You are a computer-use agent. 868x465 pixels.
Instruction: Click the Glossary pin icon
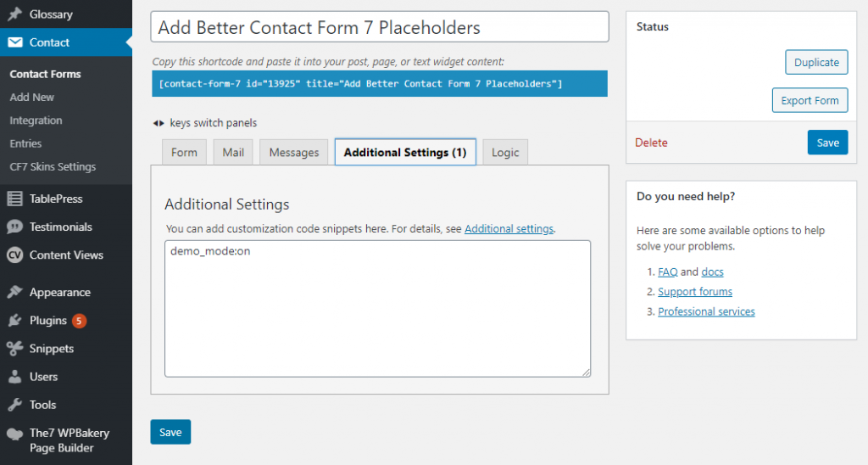[x=14, y=14]
